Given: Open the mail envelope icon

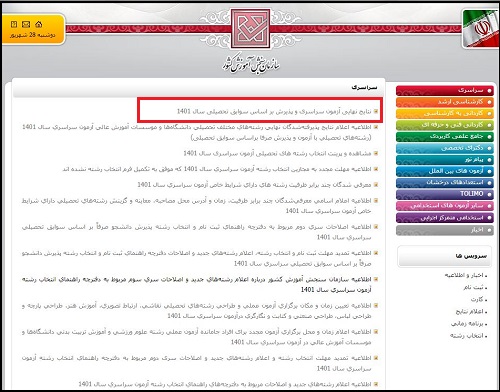Looking at the screenshot, I should coord(26,24).
